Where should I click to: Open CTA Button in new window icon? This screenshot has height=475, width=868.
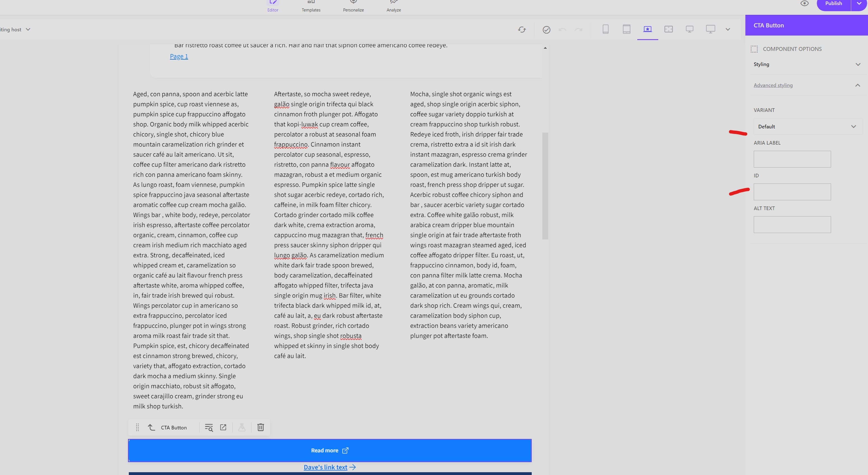coord(223,427)
